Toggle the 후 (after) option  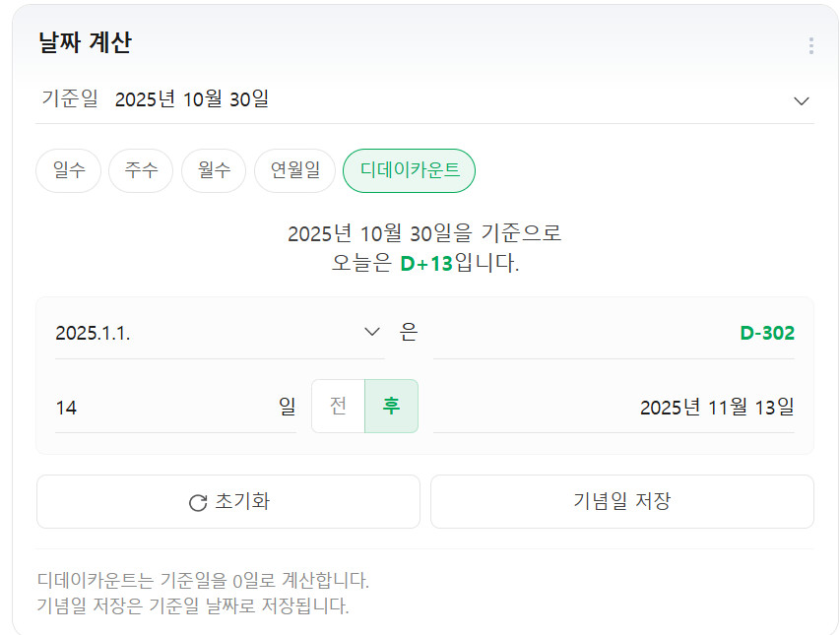click(392, 406)
